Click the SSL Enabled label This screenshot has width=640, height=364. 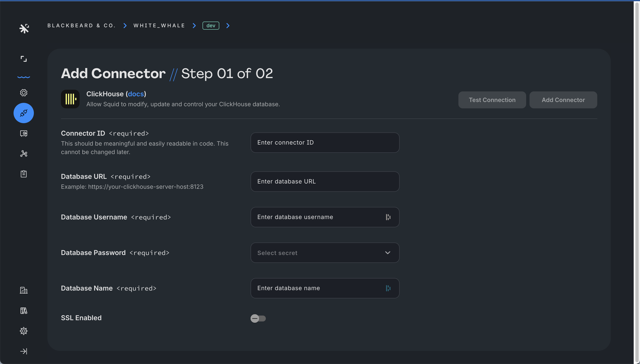pos(81,318)
